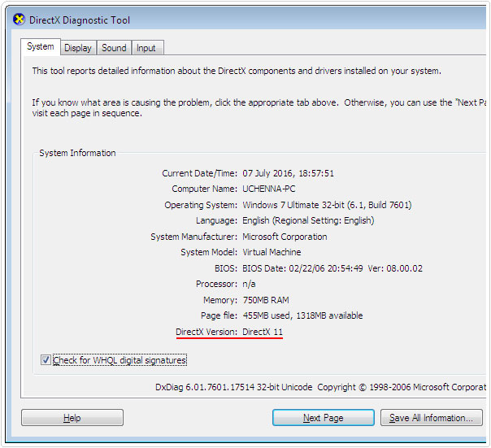Go to Next Page
The width and height of the screenshot is (491, 448).
click(x=324, y=418)
